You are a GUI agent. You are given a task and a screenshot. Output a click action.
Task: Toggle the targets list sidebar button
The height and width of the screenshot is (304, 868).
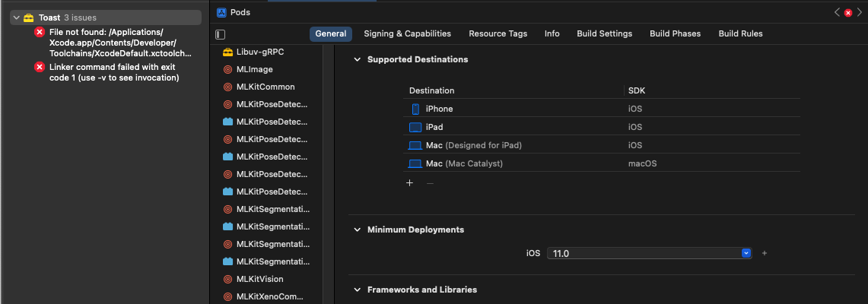pyautogui.click(x=221, y=34)
